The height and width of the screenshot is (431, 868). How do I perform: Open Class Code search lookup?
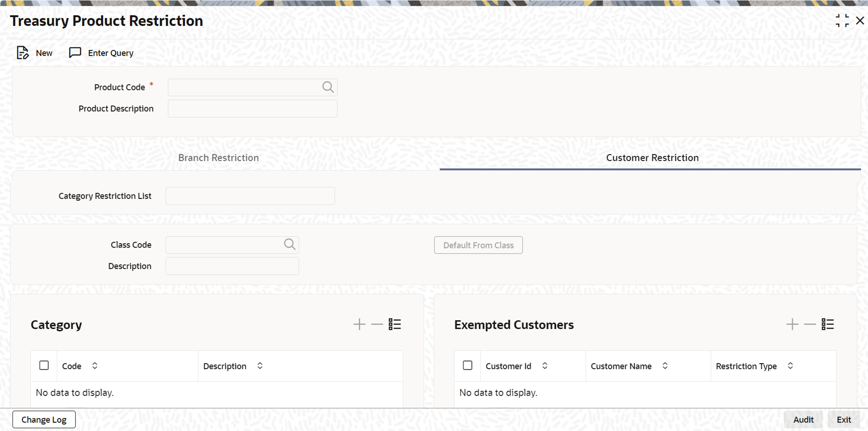click(289, 244)
